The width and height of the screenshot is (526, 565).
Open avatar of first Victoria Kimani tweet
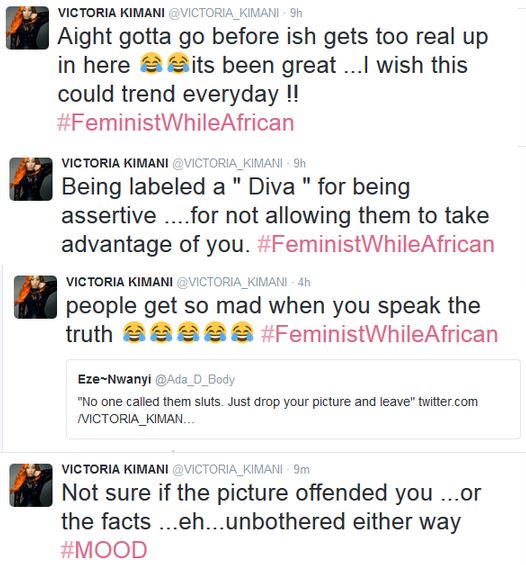point(27,28)
